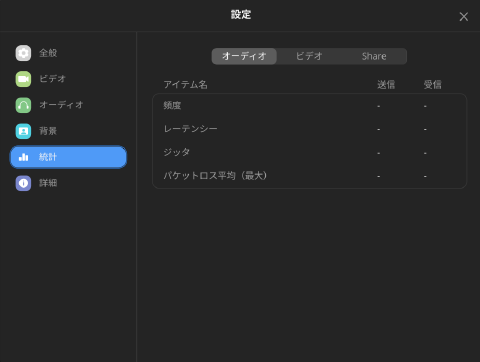Click the レーテンシー 受信 value
Viewport: 480px width, 362px height.
coord(425,129)
